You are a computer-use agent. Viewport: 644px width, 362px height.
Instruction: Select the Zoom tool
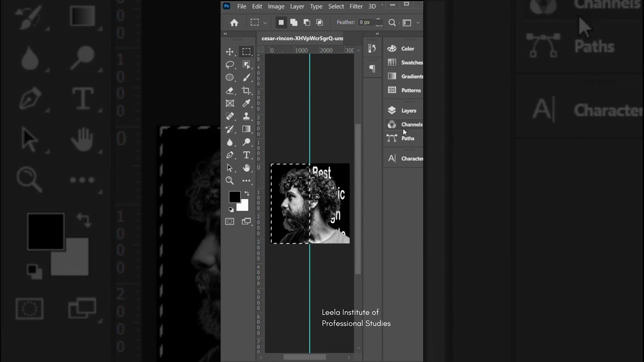230,180
